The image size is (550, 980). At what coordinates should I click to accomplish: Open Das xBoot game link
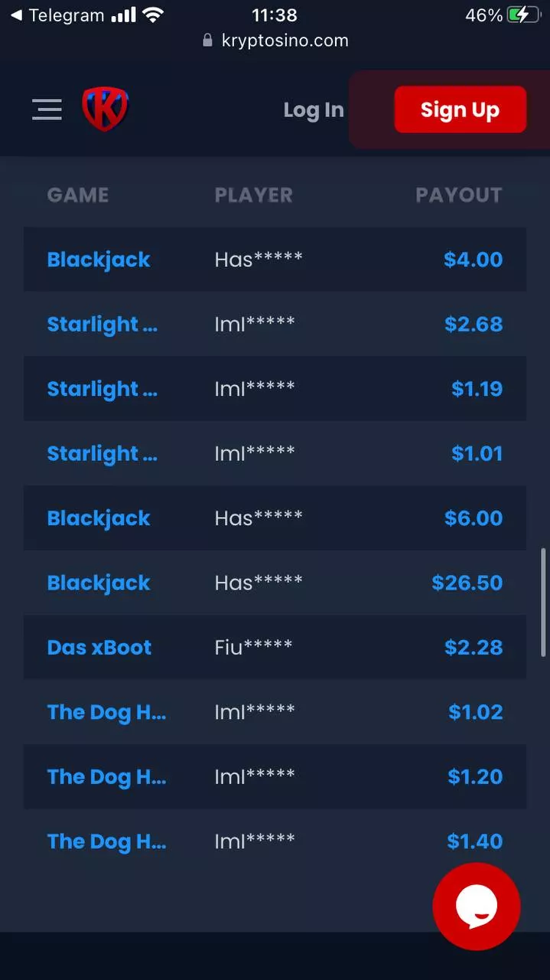[x=99, y=647]
